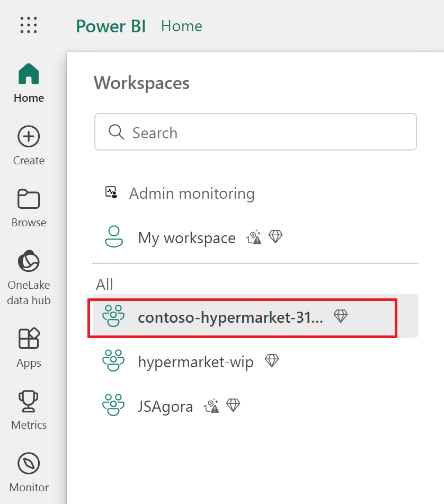Open contoso-hypermarket-31... workspace
The width and height of the screenshot is (444, 504).
tap(256, 316)
